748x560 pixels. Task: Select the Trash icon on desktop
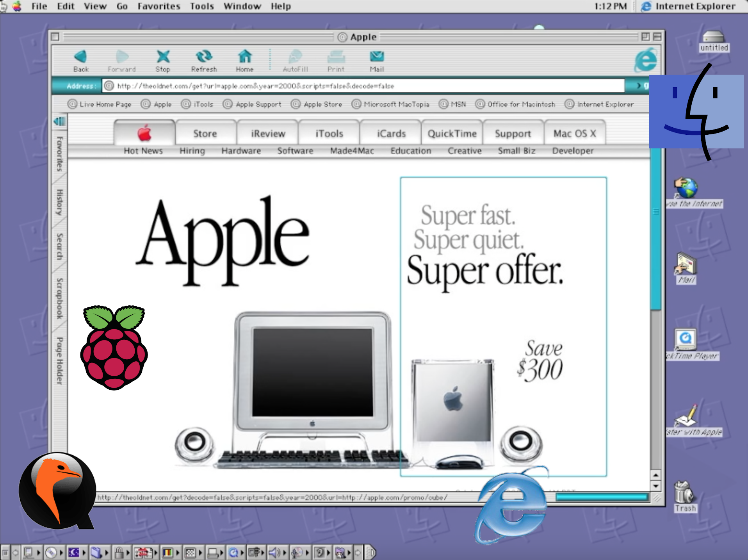tap(684, 492)
